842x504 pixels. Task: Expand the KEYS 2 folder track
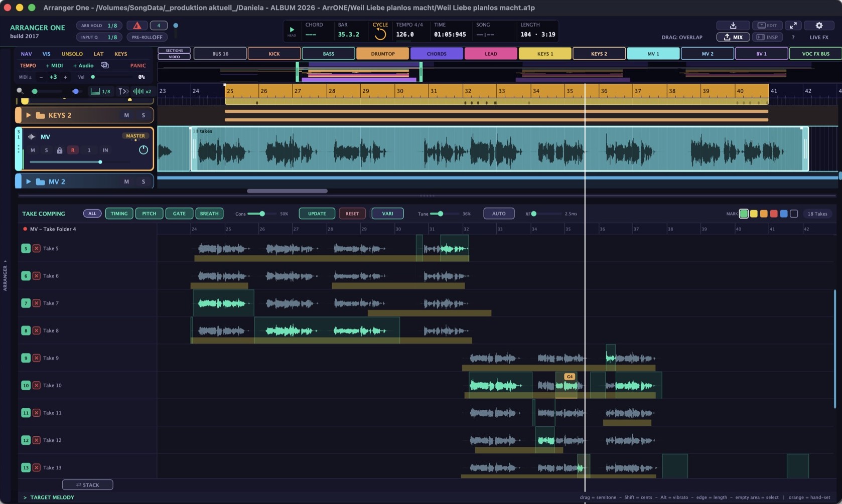29,115
